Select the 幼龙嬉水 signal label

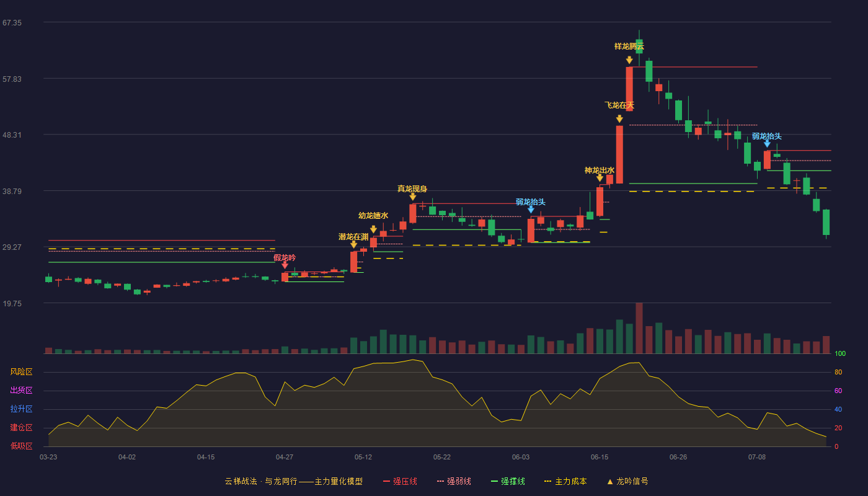pyautogui.click(x=373, y=216)
